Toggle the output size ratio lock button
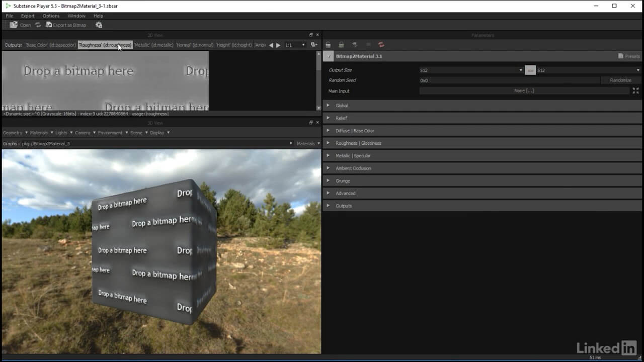The image size is (644, 362). (530, 70)
